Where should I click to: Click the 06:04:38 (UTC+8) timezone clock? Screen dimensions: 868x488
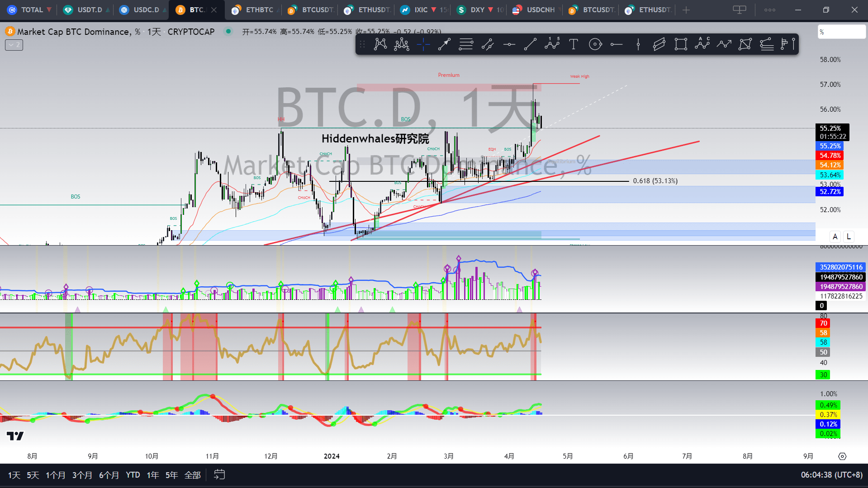831,475
